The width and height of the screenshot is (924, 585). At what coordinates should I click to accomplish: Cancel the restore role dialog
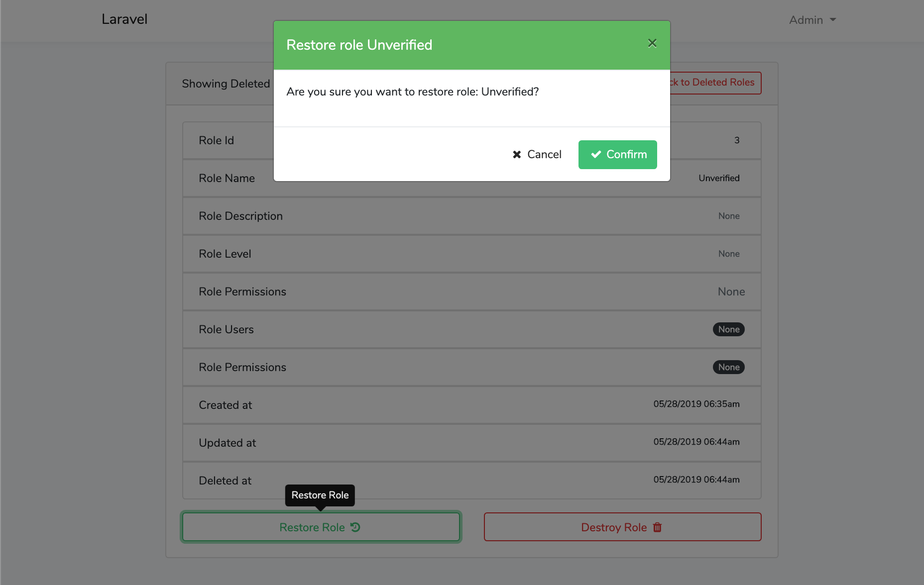pos(537,155)
